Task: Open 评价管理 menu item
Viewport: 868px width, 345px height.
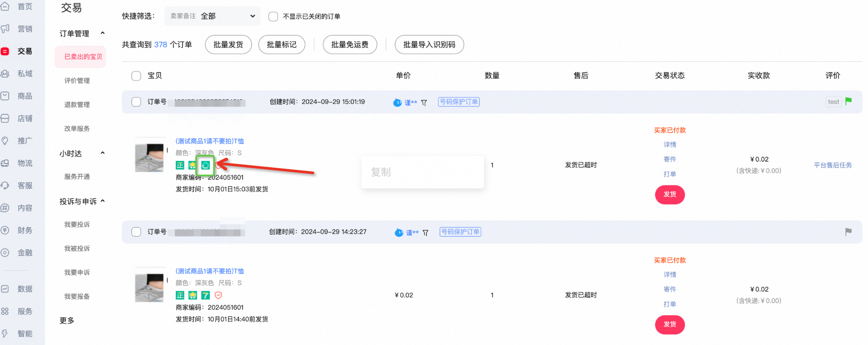Action: (x=77, y=81)
